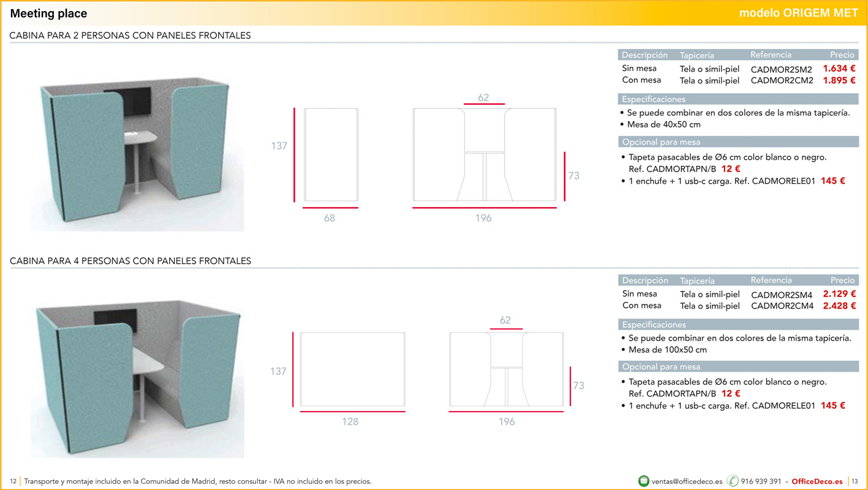Open the 4-person cabin product photo

coord(137,380)
